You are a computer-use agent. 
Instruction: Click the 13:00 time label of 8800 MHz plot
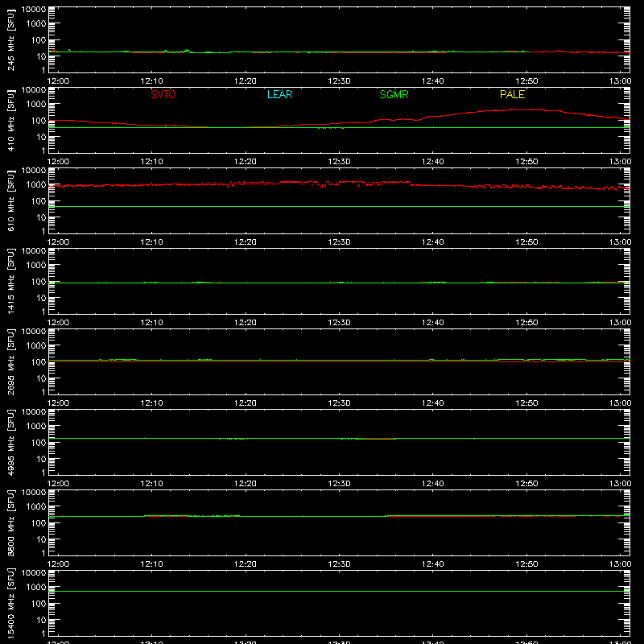[620, 564]
